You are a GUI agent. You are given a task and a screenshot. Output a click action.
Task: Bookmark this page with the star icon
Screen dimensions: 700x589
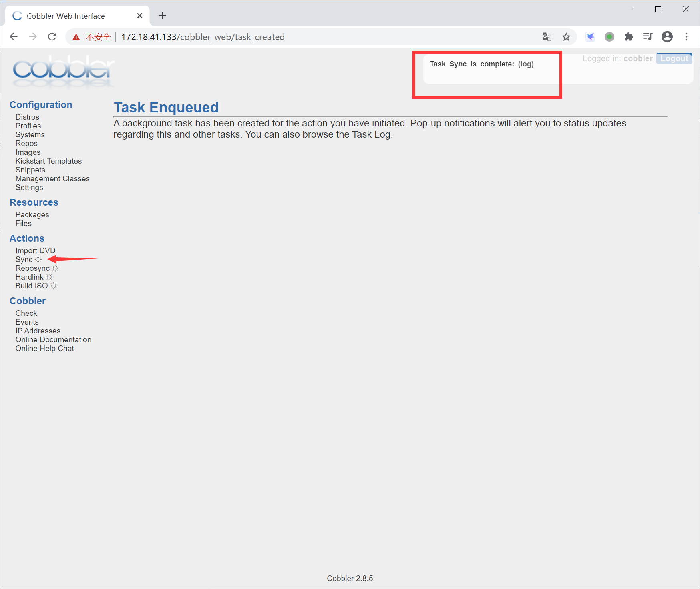(x=566, y=37)
